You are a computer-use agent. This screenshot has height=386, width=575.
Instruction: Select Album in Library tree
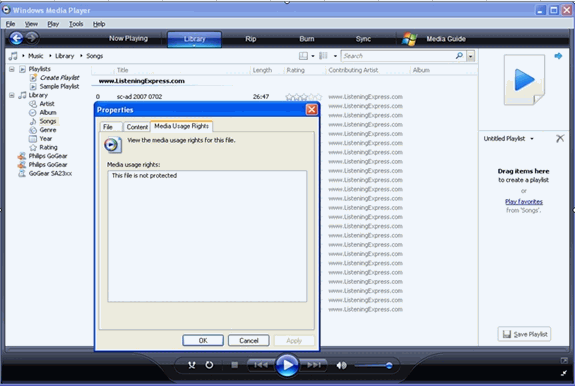click(x=48, y=113)
